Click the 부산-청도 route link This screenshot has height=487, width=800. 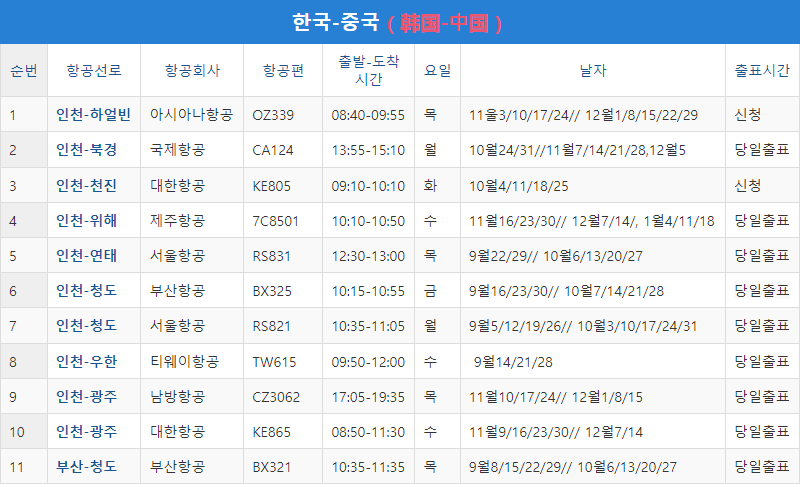(x=86, y=467)
